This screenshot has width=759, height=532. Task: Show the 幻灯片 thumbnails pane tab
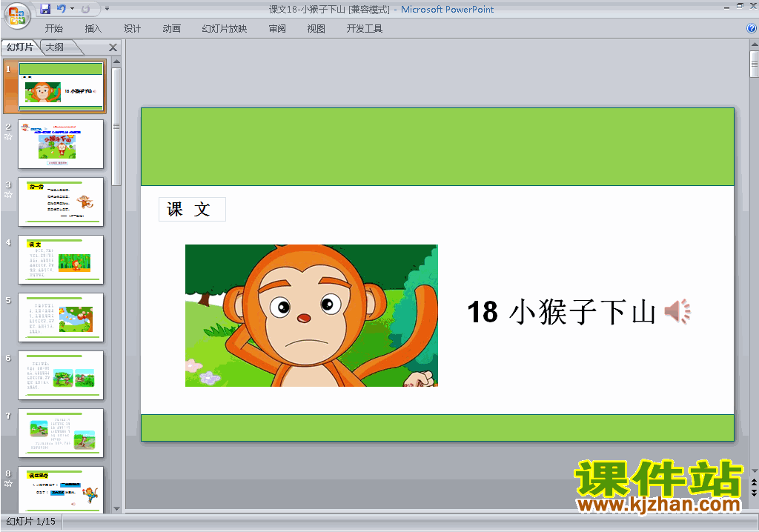tap(20, 47)
